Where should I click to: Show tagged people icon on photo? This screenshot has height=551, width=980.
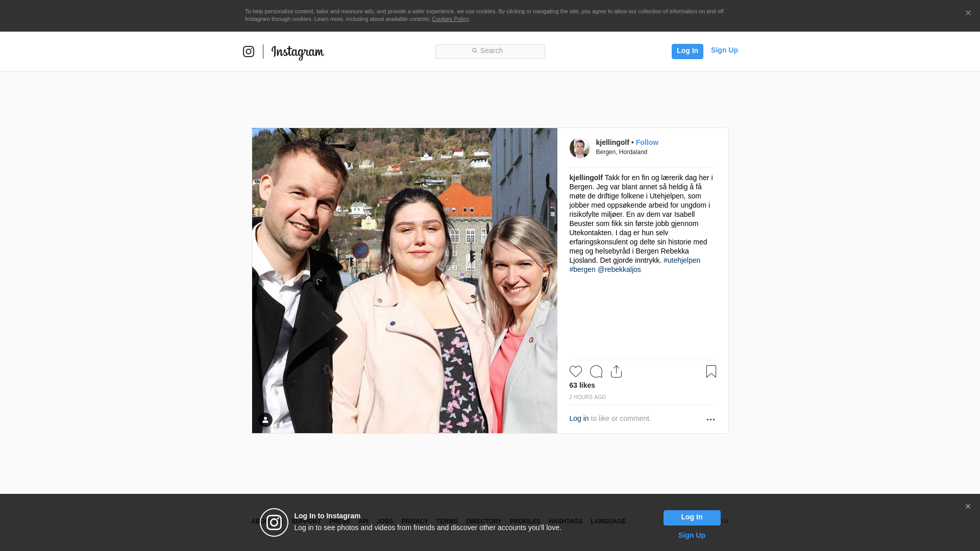[x=265, y=420]
